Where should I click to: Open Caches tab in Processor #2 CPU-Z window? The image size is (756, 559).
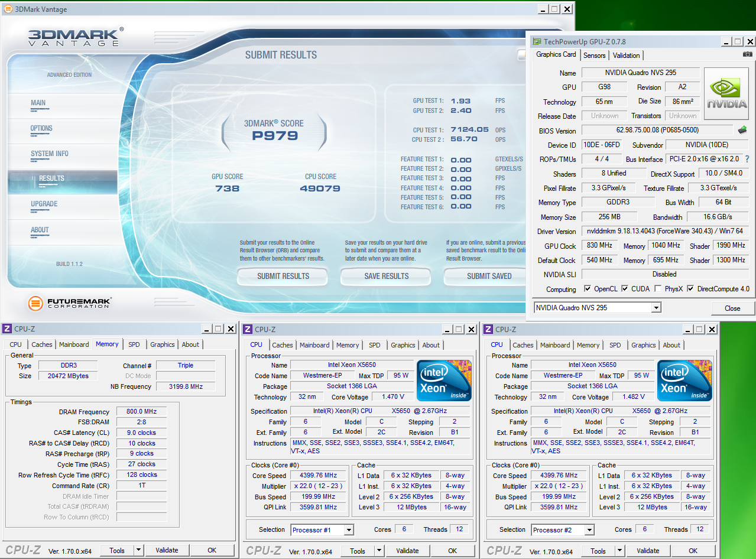(x=523, y=345)
